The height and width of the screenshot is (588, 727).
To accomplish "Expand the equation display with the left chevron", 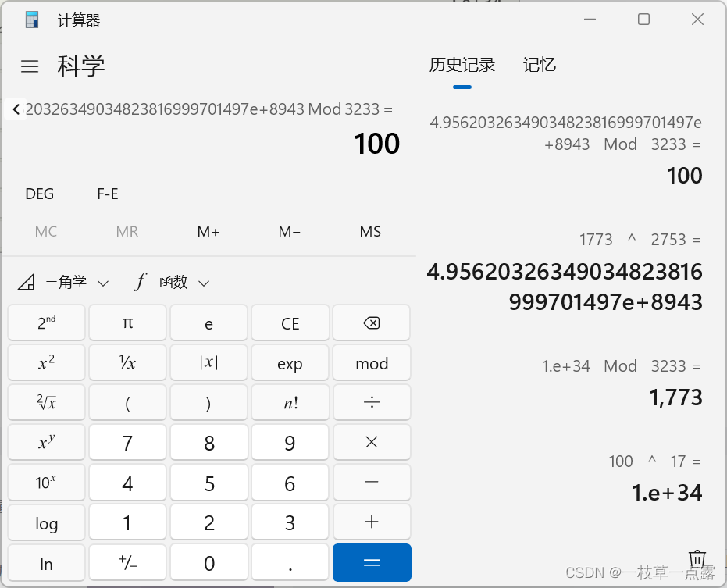I will [x=16, y=109].
